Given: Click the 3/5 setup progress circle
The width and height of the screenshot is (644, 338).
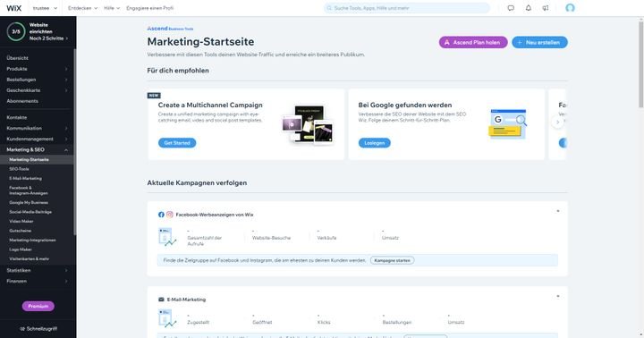Looking at the screenshot, I should tap(16, 31).
